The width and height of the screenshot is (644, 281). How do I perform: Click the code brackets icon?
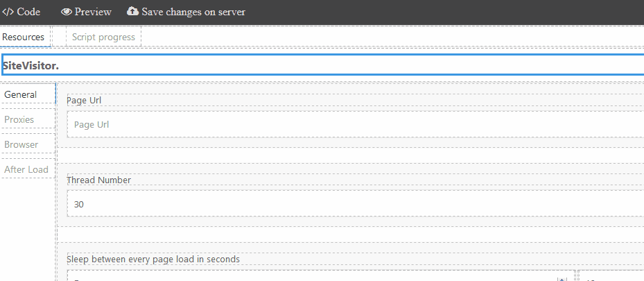point(8,12)
